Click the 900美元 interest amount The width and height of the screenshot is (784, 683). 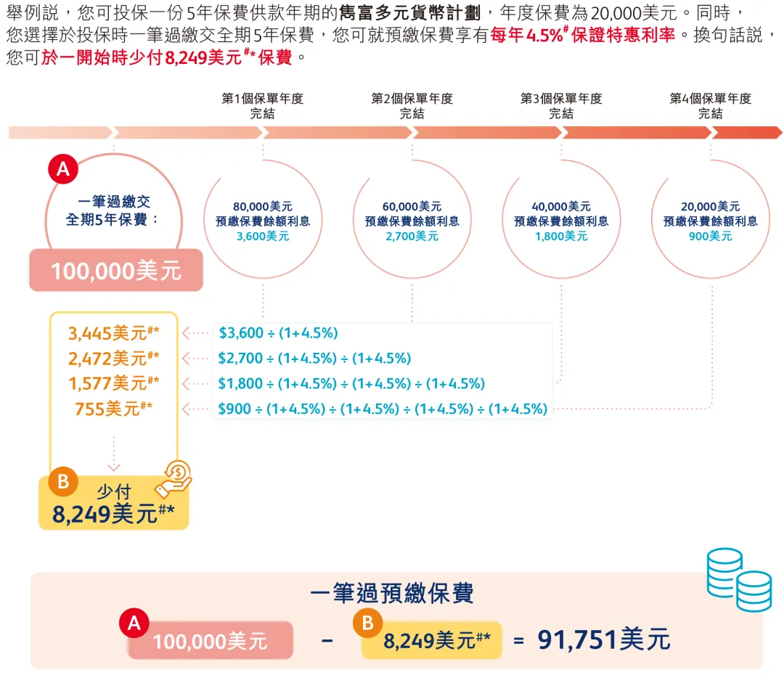pyautogui.click(x=711, y=236)
